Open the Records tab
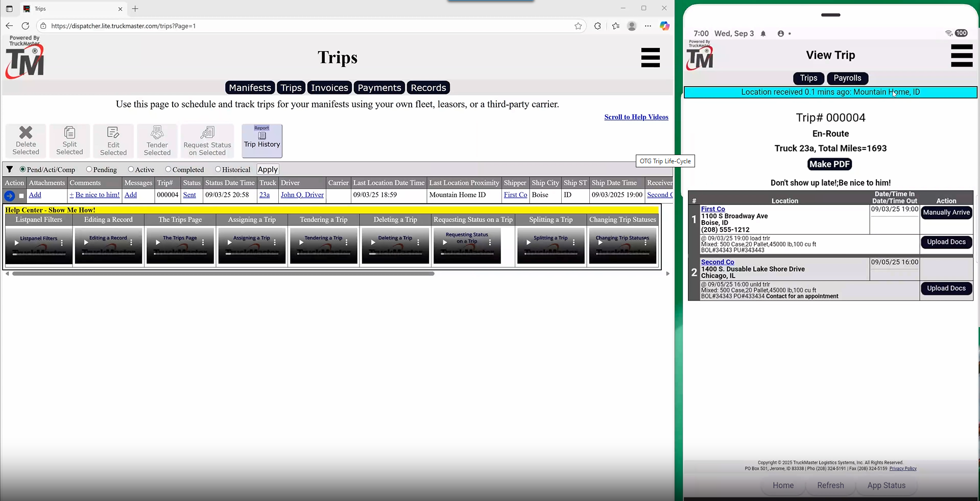This screenshot has height=501, width=980. pos(428,88)
